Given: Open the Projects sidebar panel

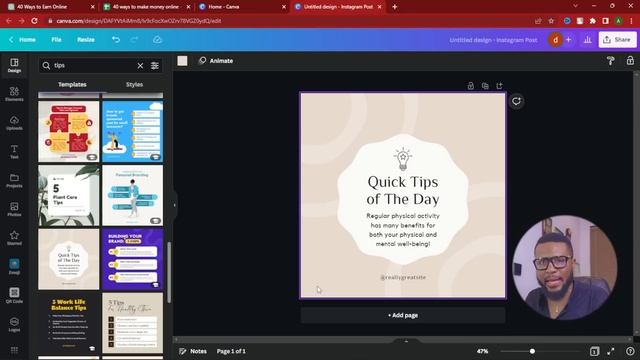Looking at the screenshot, I should tap(14, 180).
